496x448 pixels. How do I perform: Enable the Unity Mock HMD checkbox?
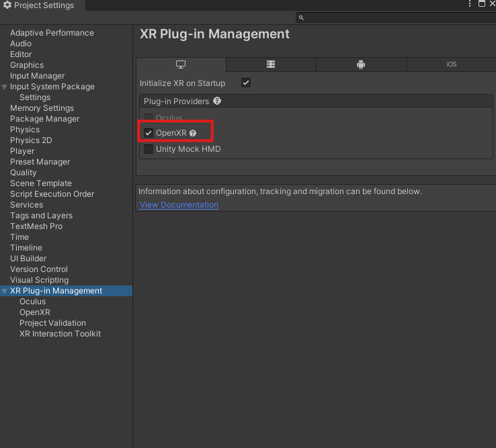click(149, 149)
